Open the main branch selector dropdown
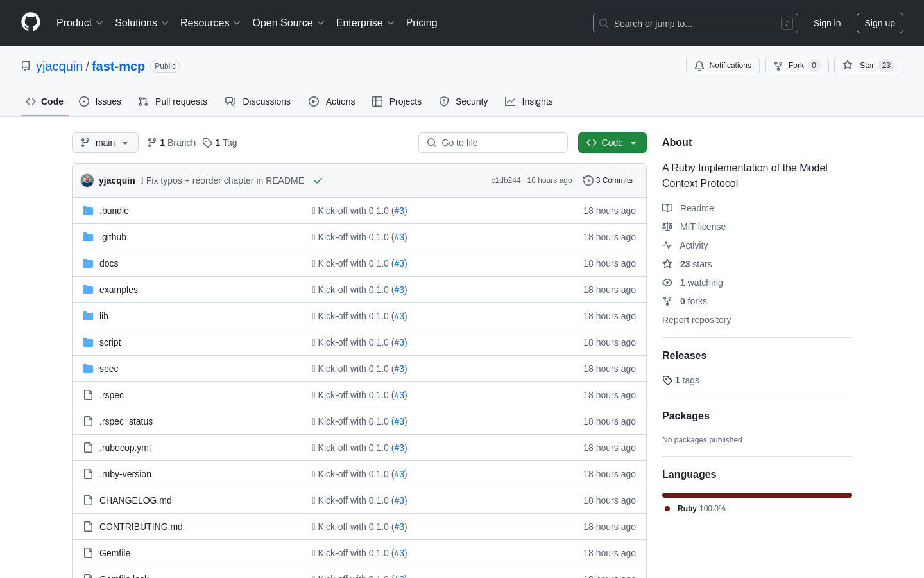924x578 pixels. pyautogui.click(x=105, y=143)
